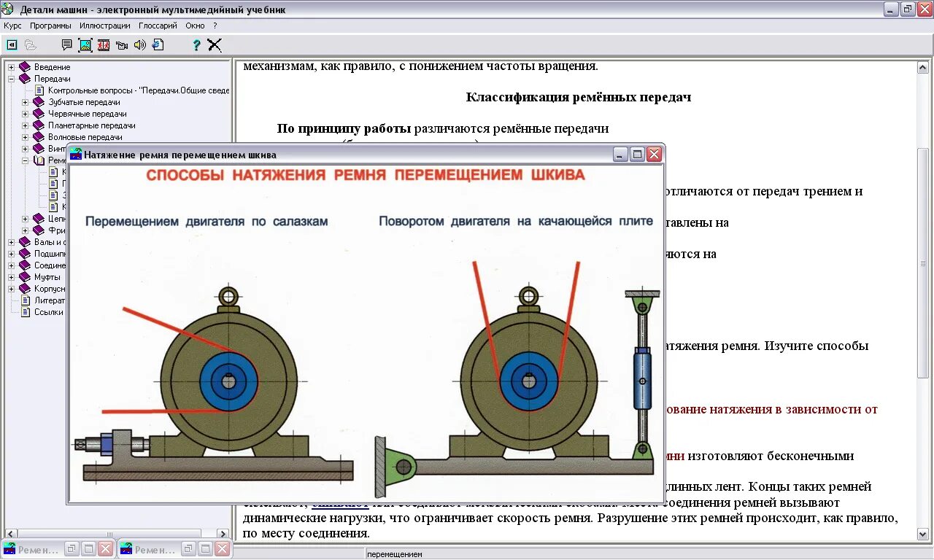Image resolution: width=934 pixels, height=560 pixels.
Task: Click the book icon beside Муфты
Action: (x=25, y=277)
